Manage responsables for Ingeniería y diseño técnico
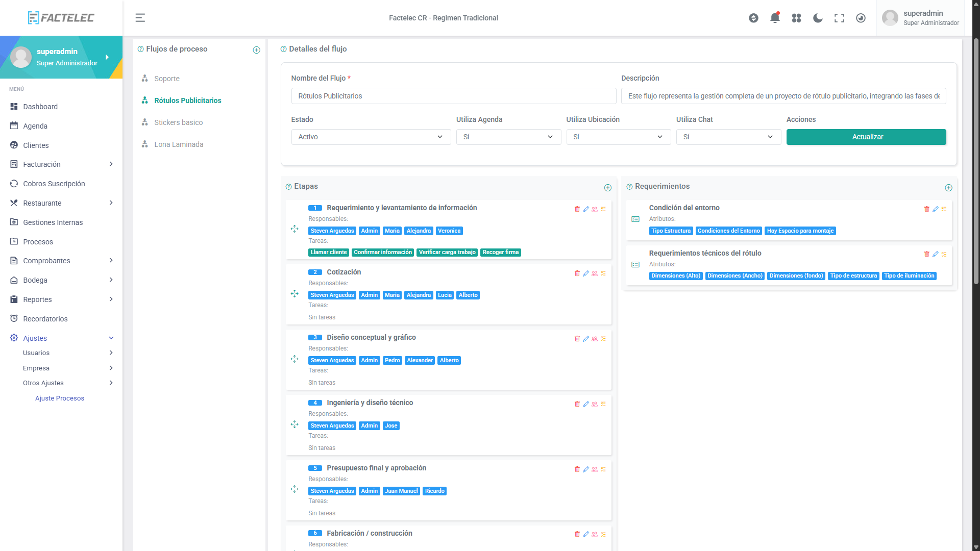 click(595, 404)
